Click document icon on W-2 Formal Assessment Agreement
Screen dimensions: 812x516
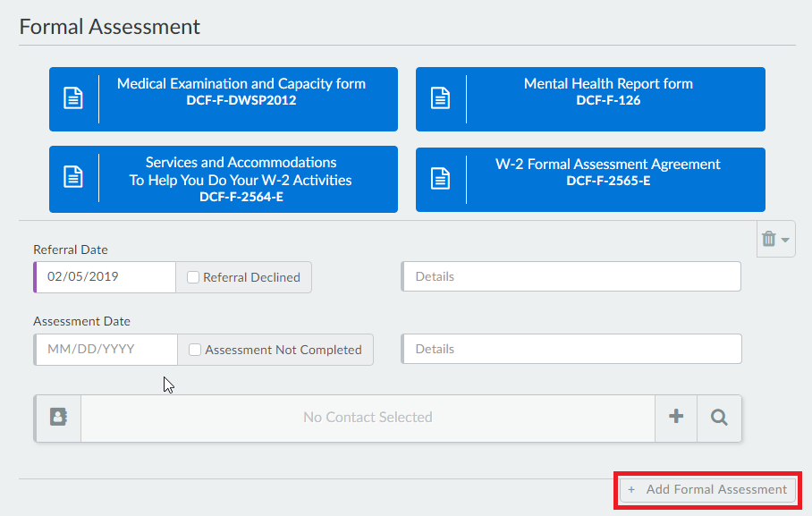(x=440, y=177)
